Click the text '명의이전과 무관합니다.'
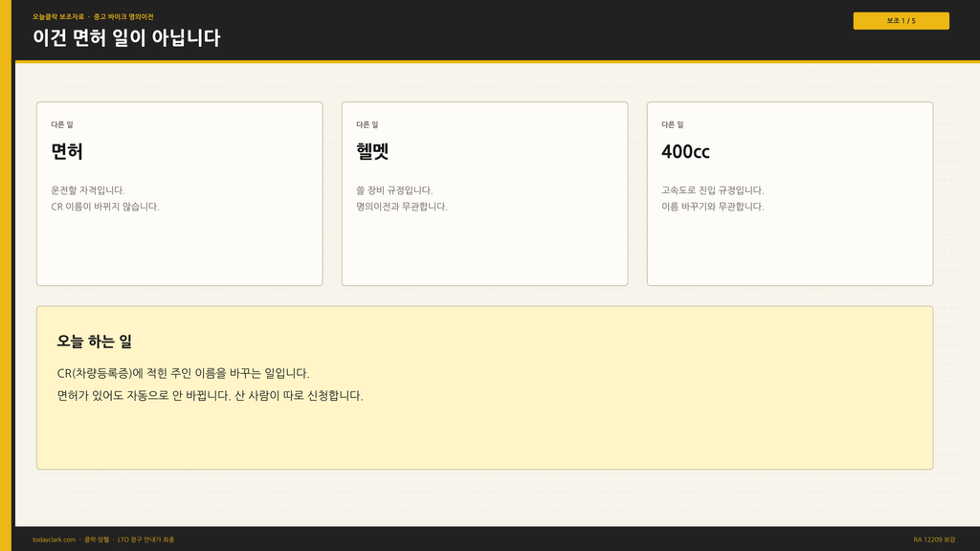This screenshot has height=551, width=980. pos(402,207)
